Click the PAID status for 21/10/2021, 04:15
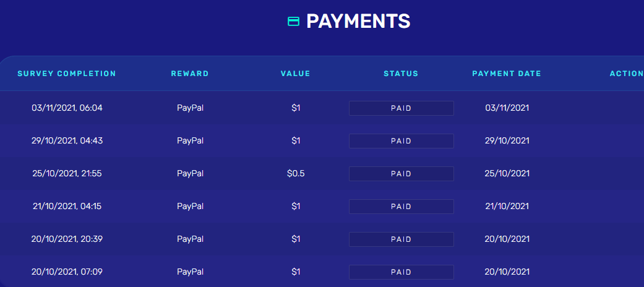644x287 pixels. [x=401, y=207]
